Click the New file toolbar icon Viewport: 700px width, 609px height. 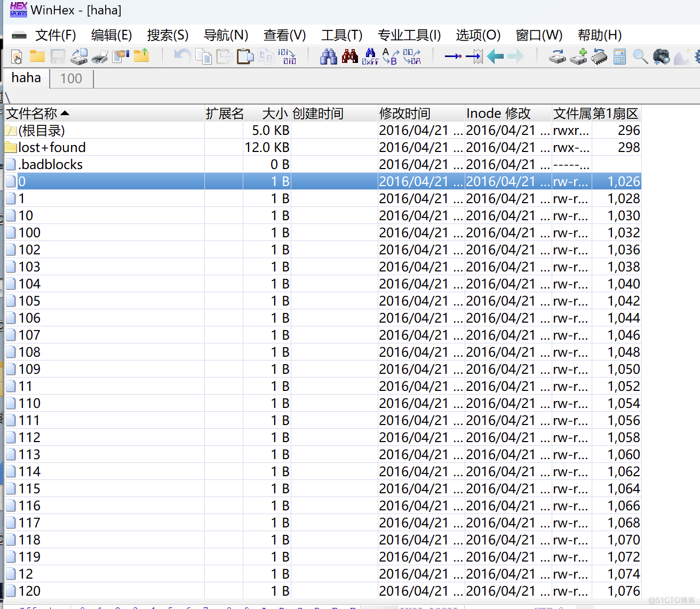coord(17,56)
